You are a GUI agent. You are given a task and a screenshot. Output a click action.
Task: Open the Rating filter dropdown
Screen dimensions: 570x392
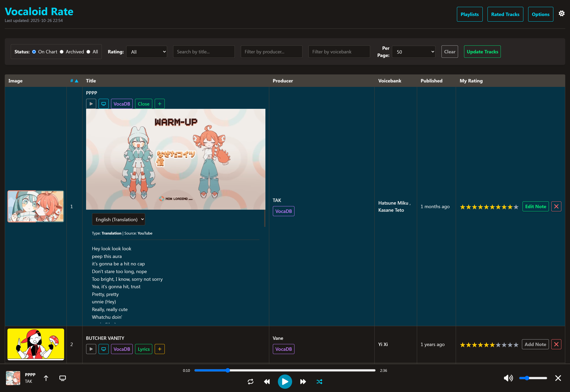tap(147, 52)
